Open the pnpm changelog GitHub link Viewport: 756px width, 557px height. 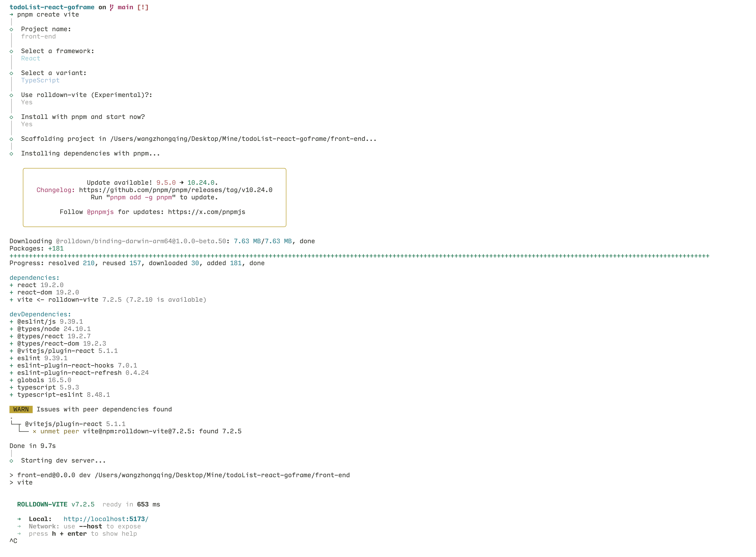(x=176, y=190)
